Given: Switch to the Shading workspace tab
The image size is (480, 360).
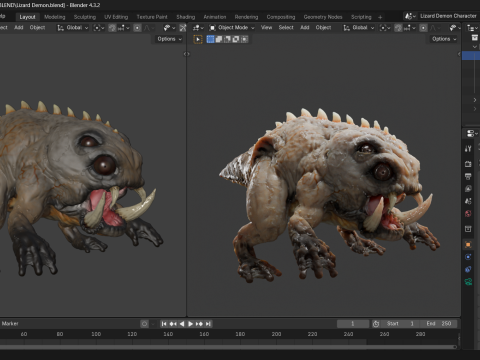Looking at the screenshot, I should pyautogui.click(x=186, y=17).
